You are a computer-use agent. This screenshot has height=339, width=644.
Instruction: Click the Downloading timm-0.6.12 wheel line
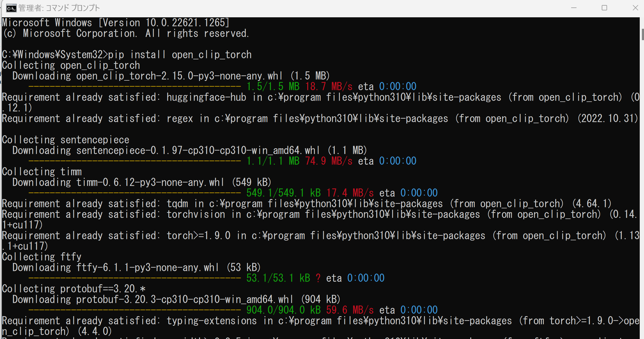142,182
